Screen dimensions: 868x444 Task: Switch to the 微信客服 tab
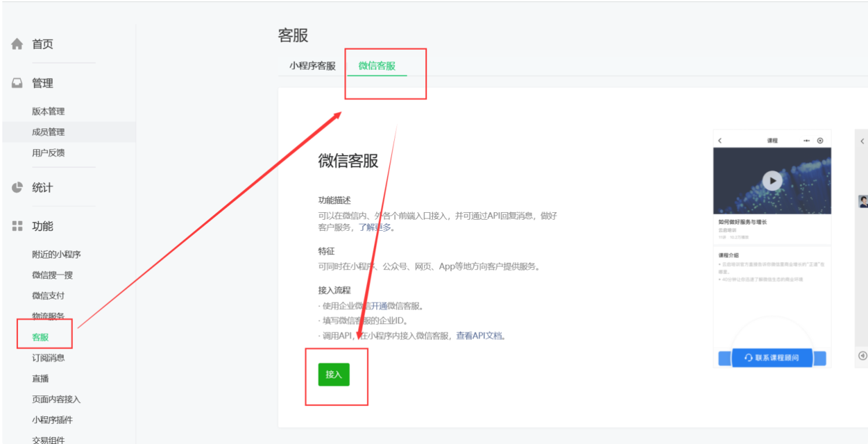click(377, 66)
